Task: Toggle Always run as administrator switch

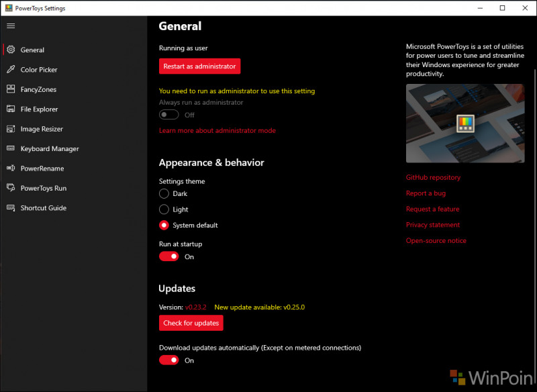Action: pos(169,115)
